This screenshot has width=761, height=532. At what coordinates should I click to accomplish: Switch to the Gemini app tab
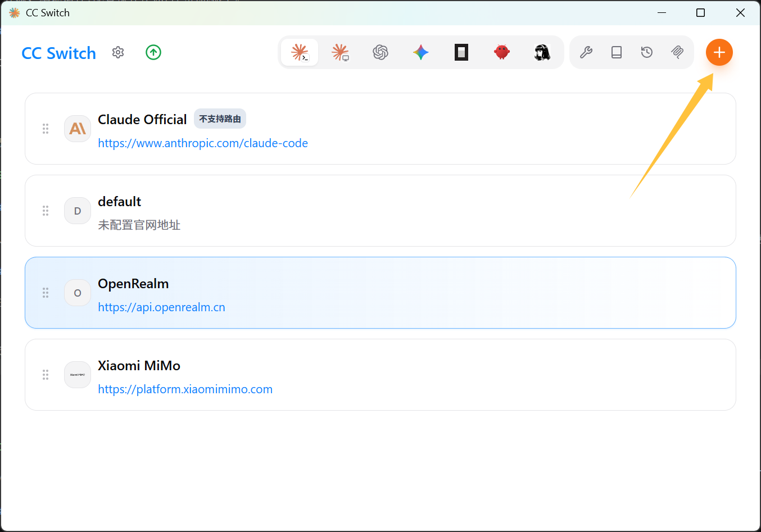click(421, 52)
